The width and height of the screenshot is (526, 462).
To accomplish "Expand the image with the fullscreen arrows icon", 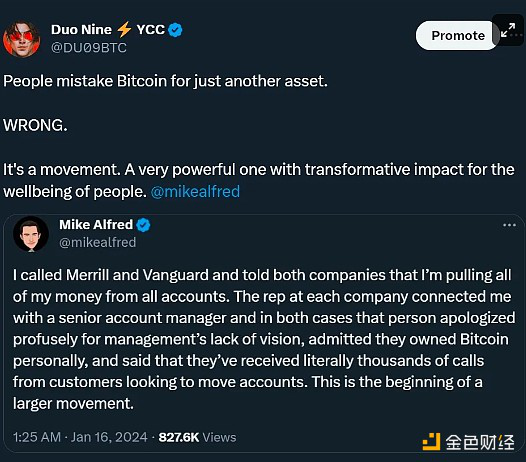I will coord(508,30).
